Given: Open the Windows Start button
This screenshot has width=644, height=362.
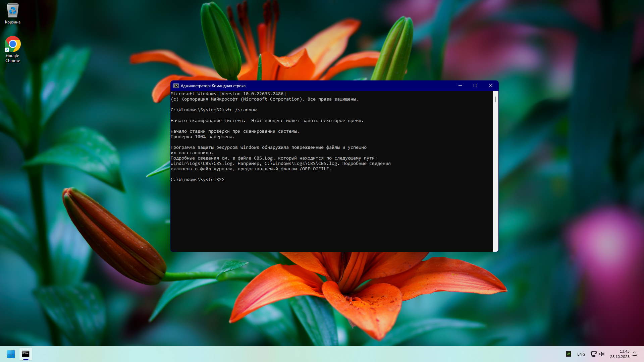Looking at the screenshot, I should 11,354.
